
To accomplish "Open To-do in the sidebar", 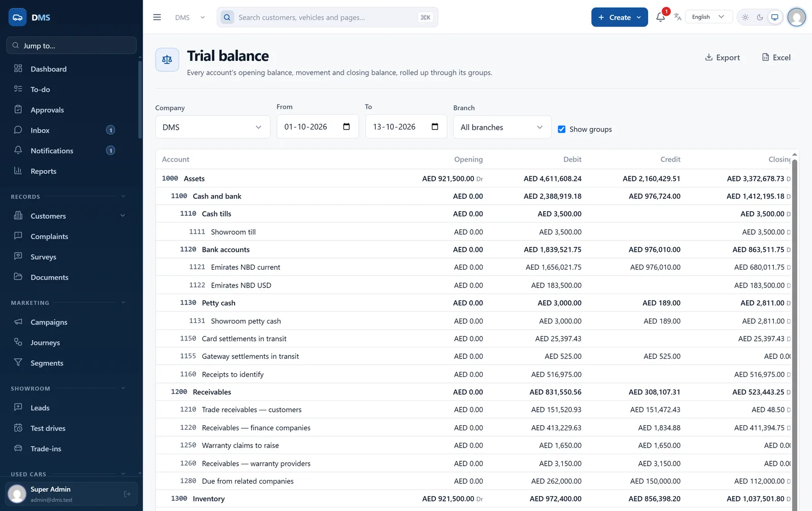I will (71, 89).
